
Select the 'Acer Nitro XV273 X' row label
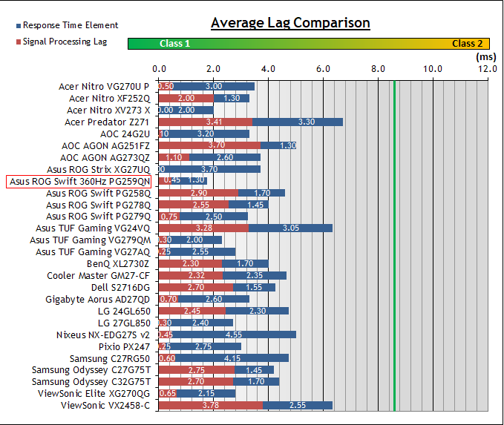108,111
